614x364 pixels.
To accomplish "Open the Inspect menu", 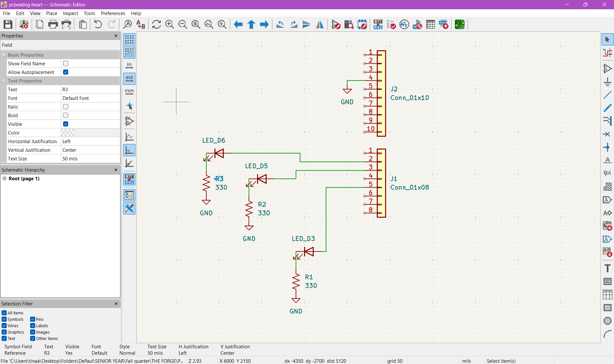I will tap(70, 13).
